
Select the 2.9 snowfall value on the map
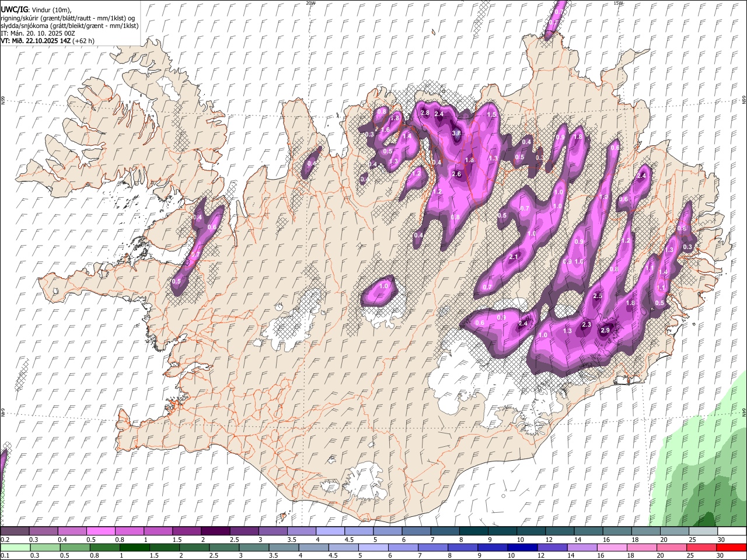click(x=605, y=331)
